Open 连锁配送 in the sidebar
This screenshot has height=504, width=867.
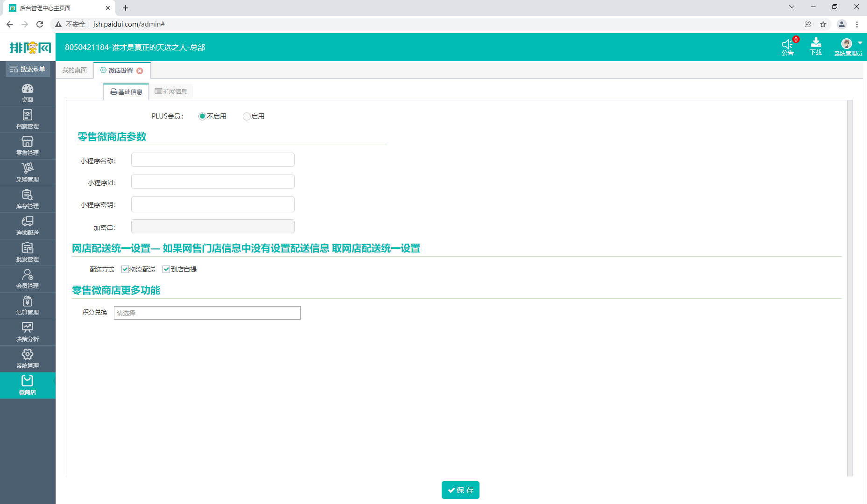28,226
